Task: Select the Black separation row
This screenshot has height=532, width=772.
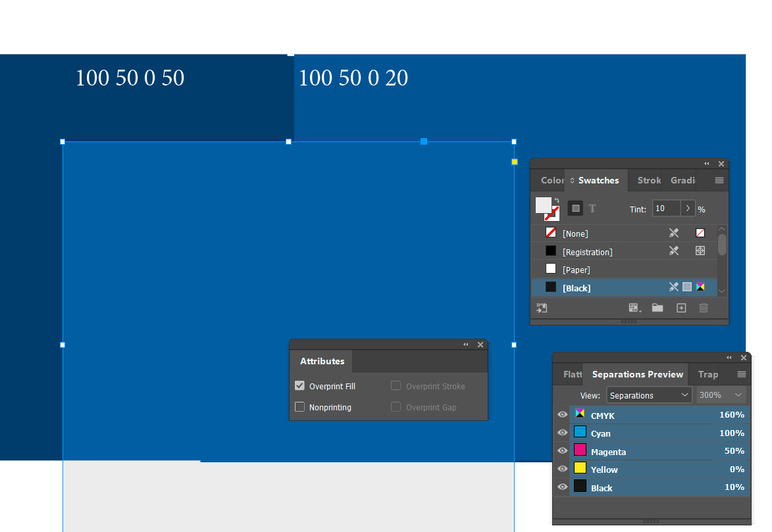Action: coord(659,487)
